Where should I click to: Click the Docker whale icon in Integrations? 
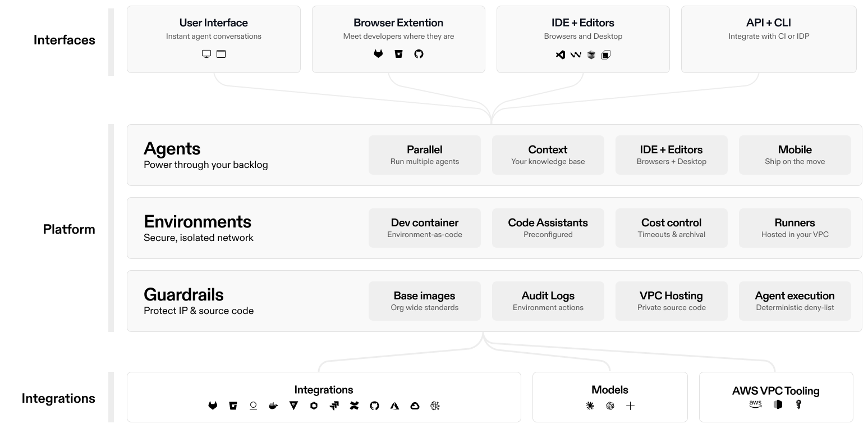(x=273, y=406)
